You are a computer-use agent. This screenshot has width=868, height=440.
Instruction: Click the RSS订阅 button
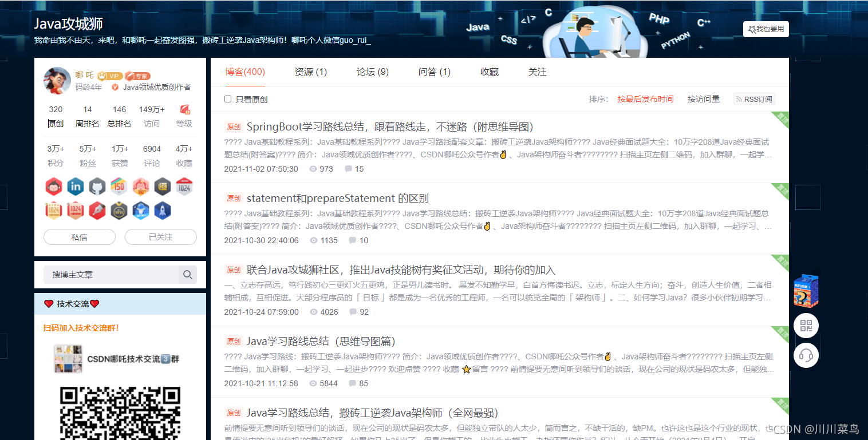click(x=754, y=99)
